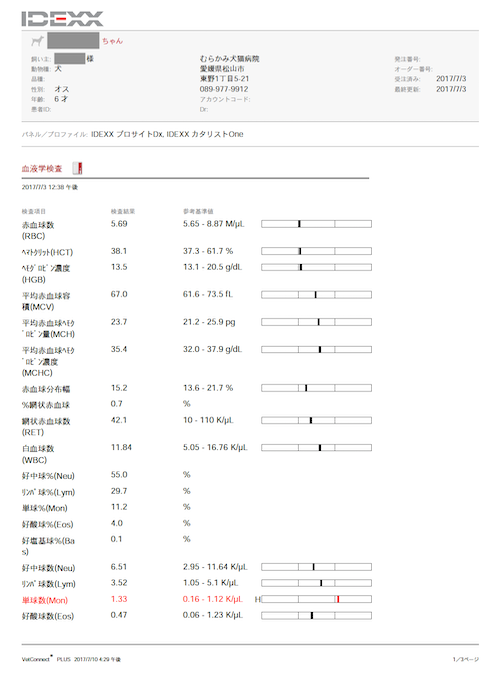Click the Lym percentage 29.7
This screenshot has width=500, height=700.
[119, 491]
